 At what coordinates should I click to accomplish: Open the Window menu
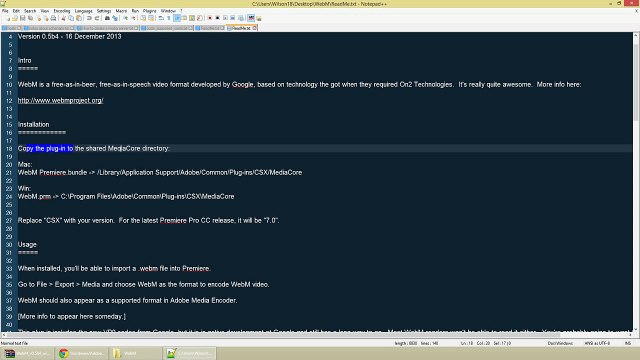[x=168, y=11]
